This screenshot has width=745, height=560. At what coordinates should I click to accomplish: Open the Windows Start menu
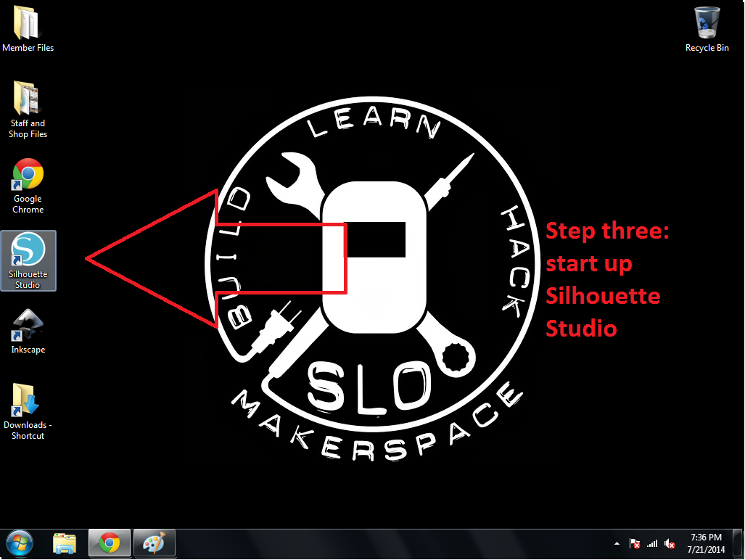click(20, 543)
